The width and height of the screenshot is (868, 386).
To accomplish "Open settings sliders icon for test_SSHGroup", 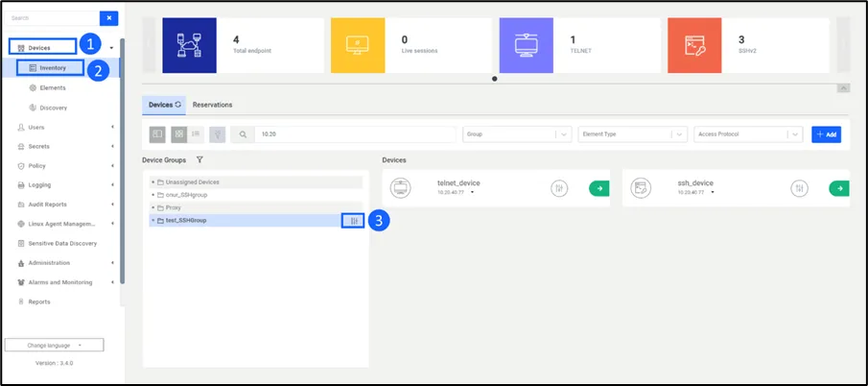I will (x=354, y=221).
